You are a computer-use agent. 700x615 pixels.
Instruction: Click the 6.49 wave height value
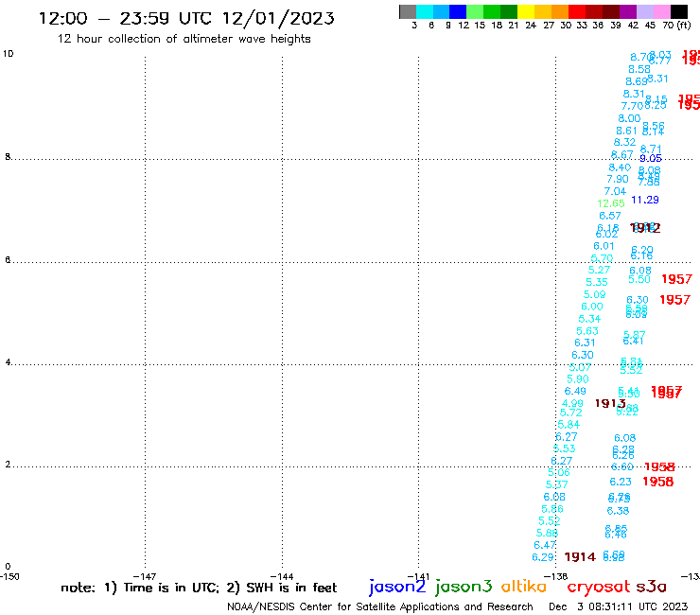[575, 392]
